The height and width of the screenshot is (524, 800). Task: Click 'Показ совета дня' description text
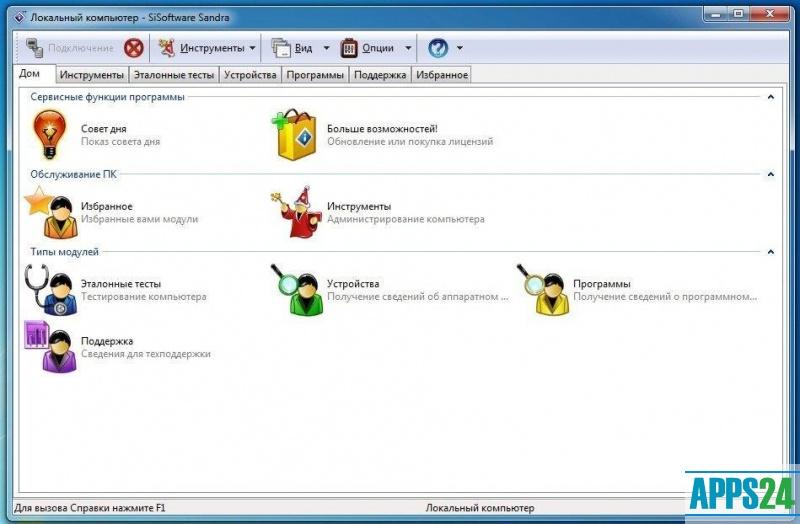(120, 142)
